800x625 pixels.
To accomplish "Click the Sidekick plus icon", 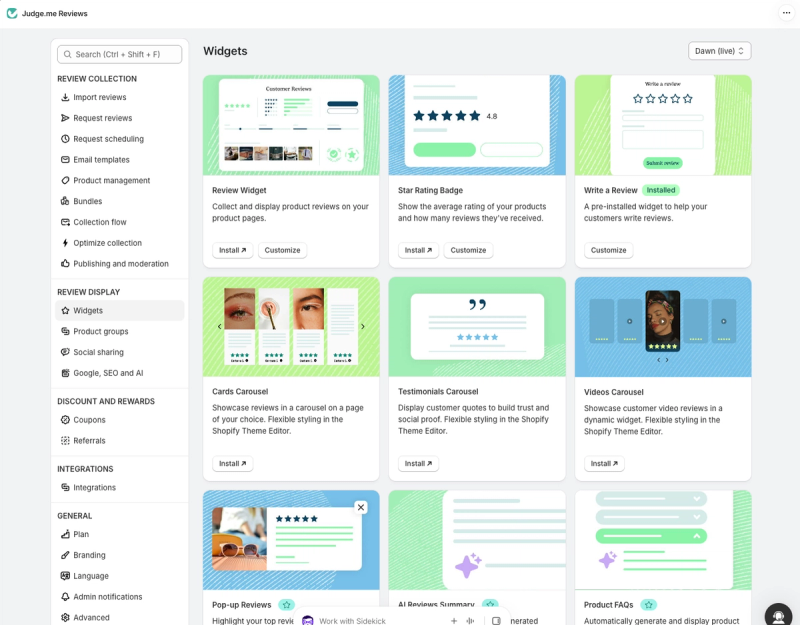I will 454,621.
